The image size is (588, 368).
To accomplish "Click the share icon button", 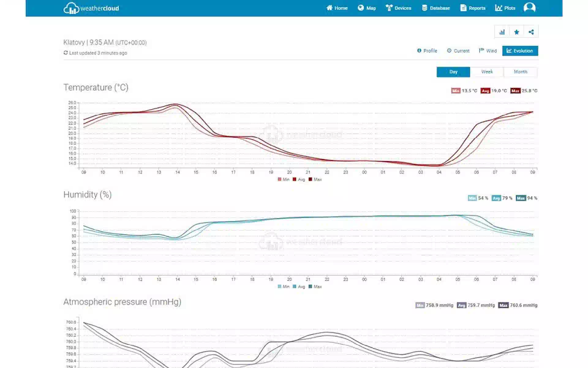I will [531, 32].
